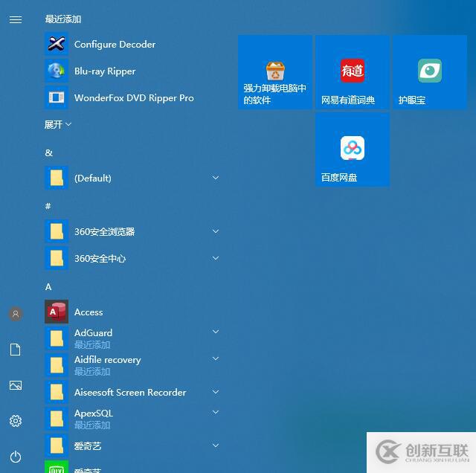Expand 360安全浏览器 folder chevron
This screenshot has height=473, width=476.
coord(216,231)
